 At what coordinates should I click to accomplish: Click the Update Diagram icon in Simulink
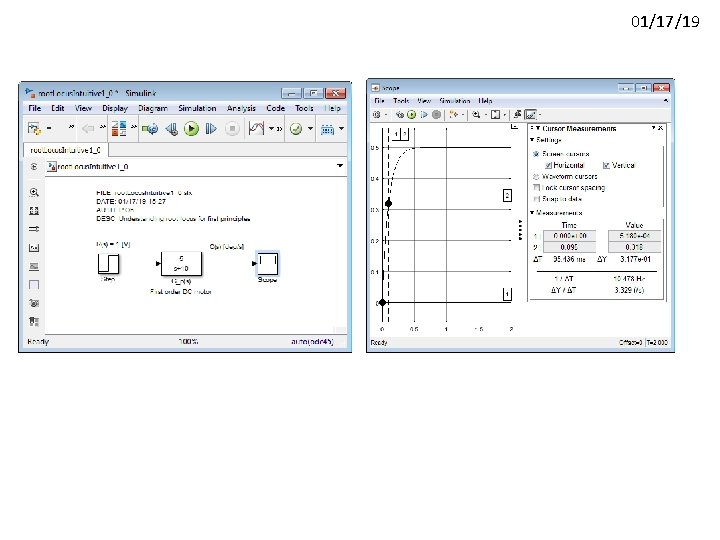[x=150, y=129]
